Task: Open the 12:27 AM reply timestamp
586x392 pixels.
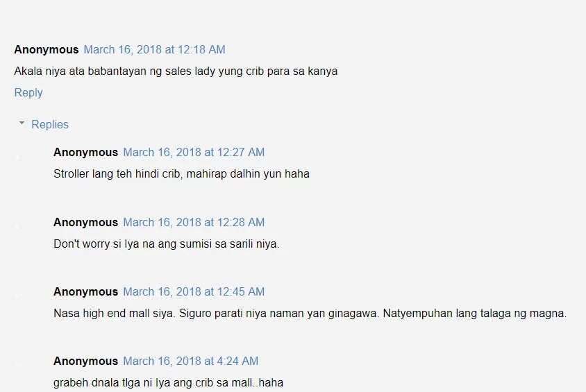Action: click(194, 153)
